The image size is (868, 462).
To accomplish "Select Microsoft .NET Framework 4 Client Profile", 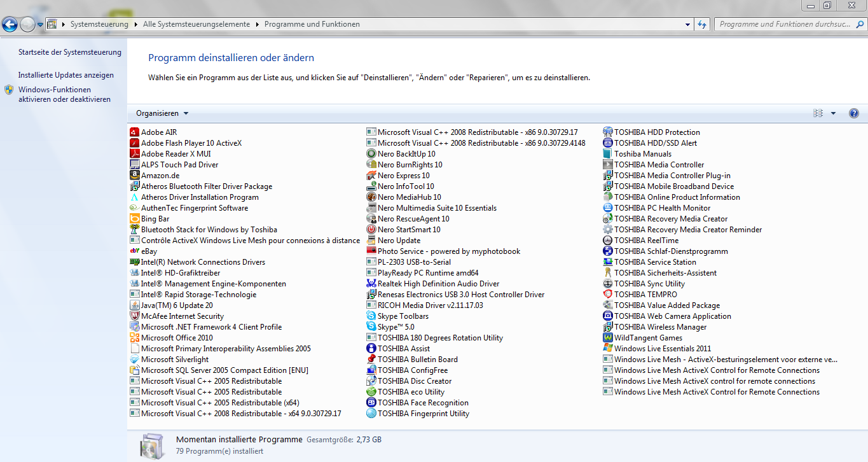I will (x=206, y=327).
